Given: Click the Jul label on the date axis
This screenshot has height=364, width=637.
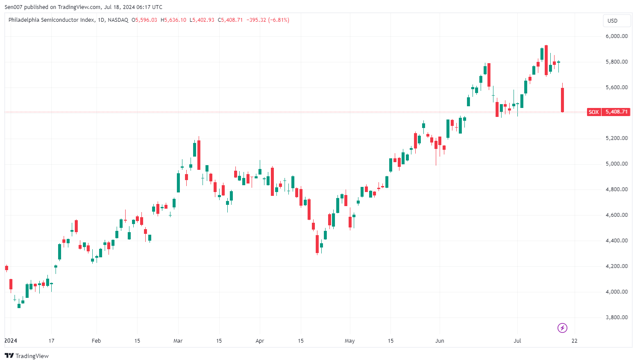Looking at the screenshot, I should (x=517, y=341).
